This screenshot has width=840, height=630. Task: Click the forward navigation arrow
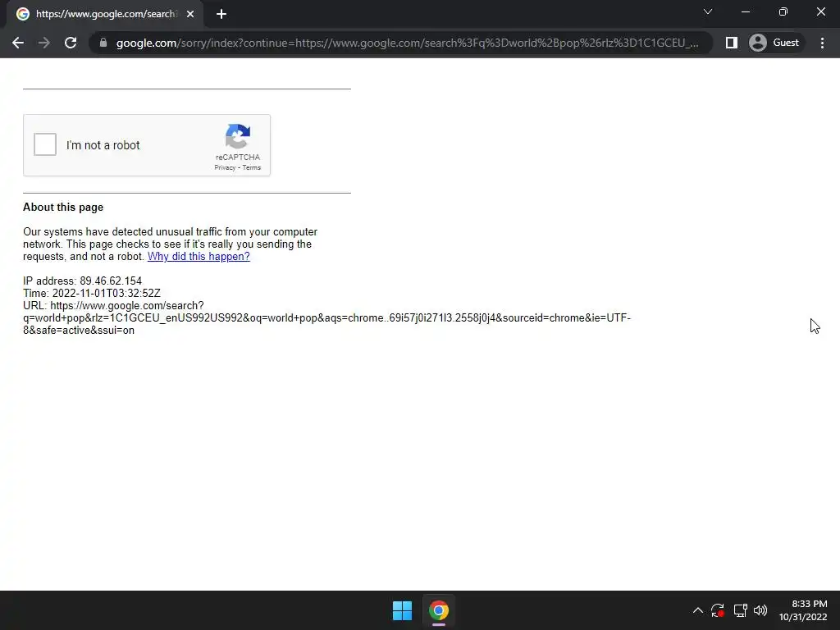click(44, 43)
